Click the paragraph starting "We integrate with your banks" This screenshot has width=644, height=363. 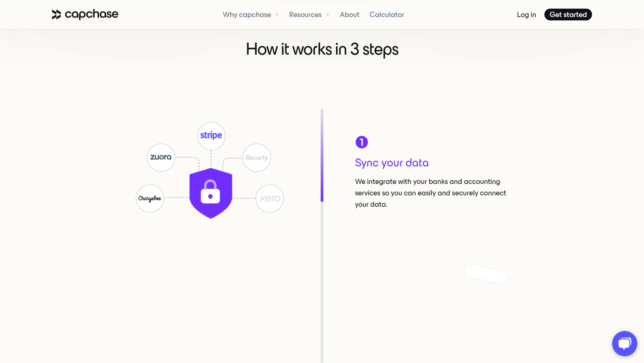(x=430, y=193)
